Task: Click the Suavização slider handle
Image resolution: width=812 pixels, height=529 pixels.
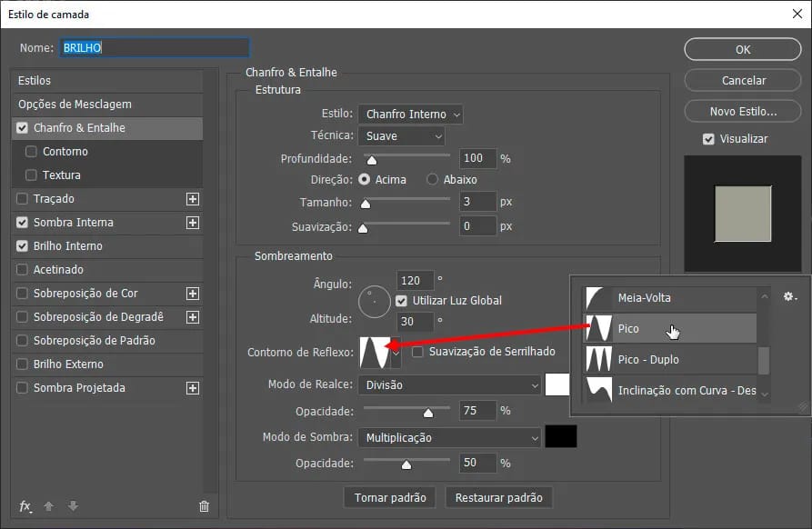Action: click(363, 228)
